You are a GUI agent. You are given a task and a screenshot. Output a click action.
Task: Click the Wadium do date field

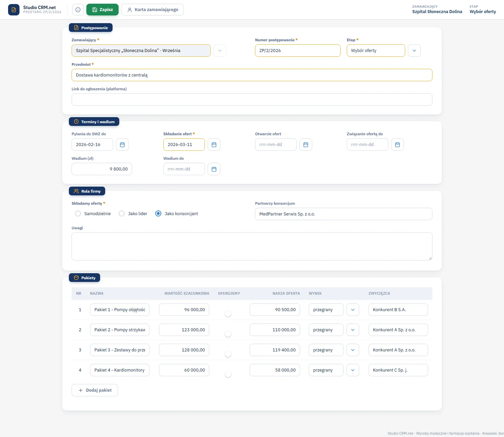(184, 169)
